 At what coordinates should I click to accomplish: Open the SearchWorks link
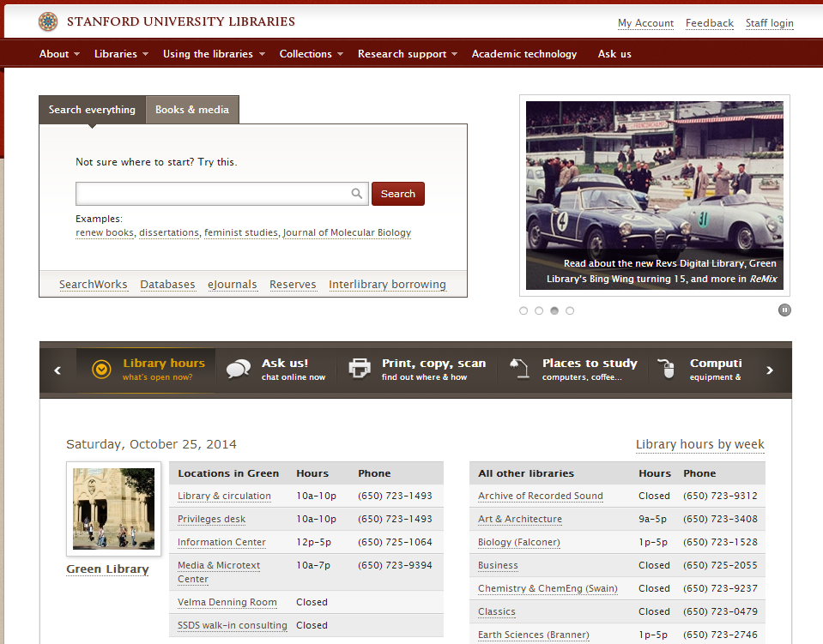click(93, 284)
